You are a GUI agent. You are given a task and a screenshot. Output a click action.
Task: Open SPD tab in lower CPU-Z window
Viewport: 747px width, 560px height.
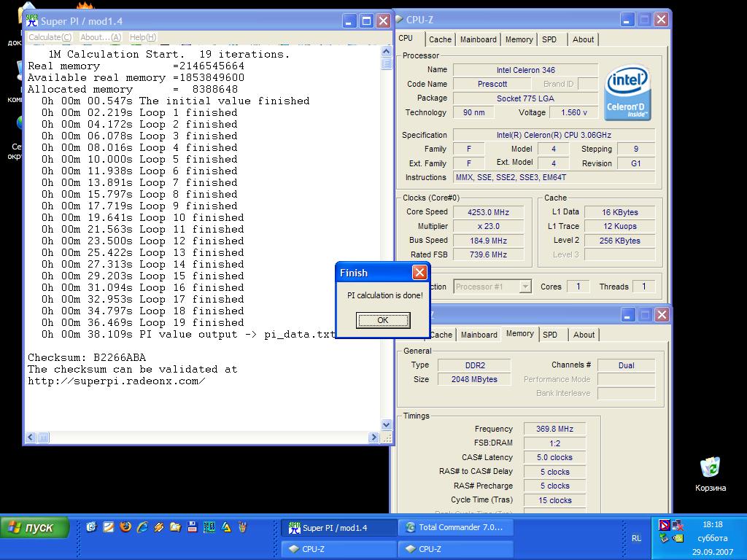550,335
